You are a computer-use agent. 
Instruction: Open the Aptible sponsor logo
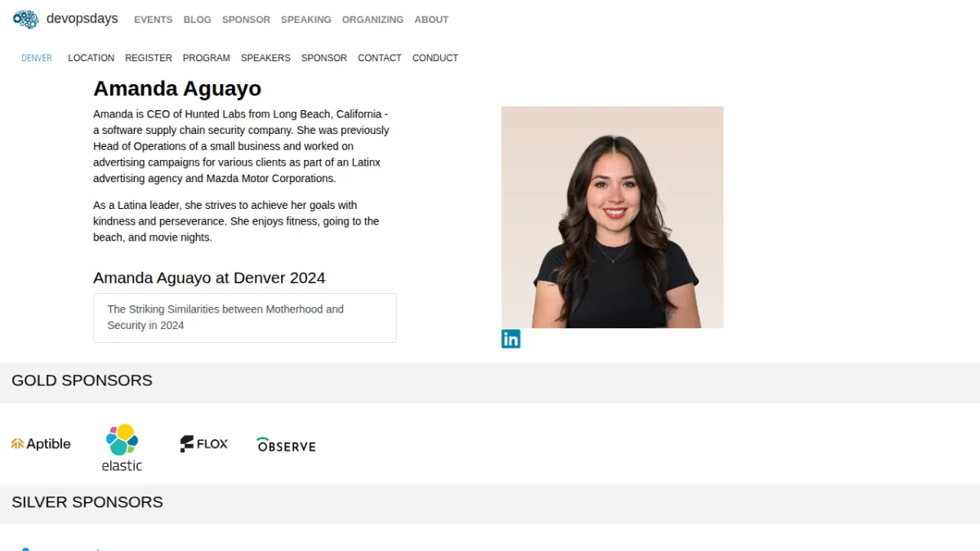(41, 444)
